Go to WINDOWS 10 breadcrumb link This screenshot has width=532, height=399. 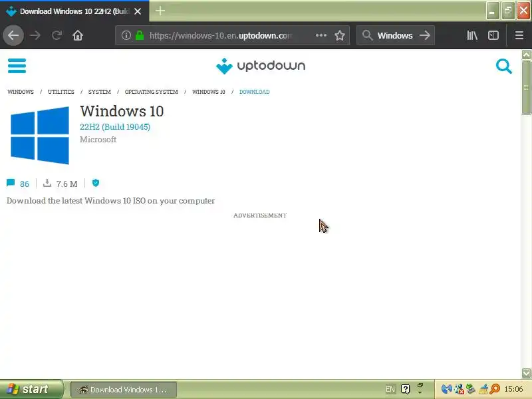pos(209,92)
